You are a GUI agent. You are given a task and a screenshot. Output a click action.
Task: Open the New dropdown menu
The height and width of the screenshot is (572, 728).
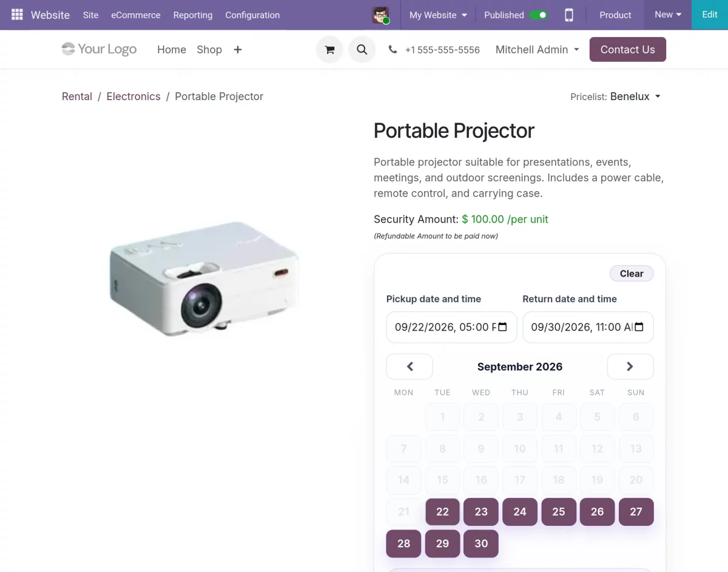668,15
